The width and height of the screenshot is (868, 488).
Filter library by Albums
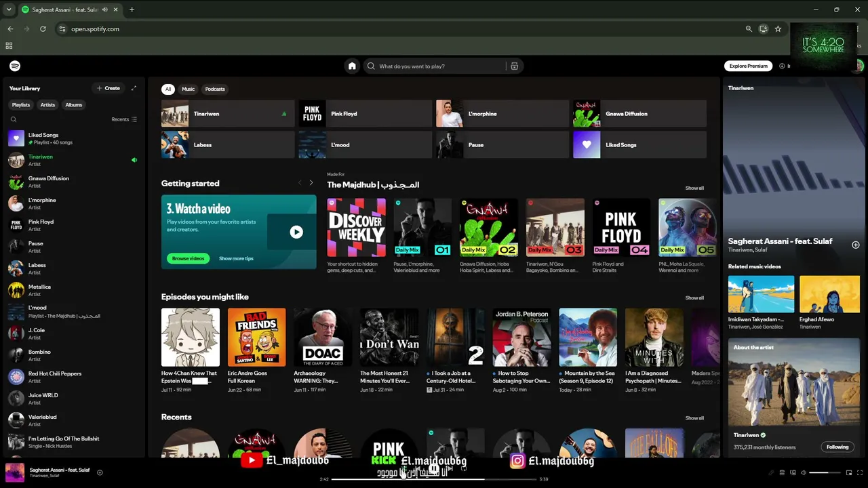point(74,105)
